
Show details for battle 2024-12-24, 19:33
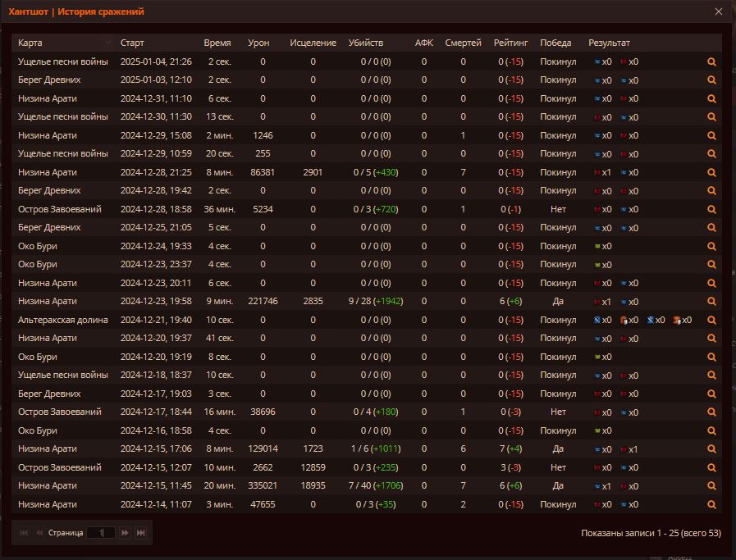(711, 246)
